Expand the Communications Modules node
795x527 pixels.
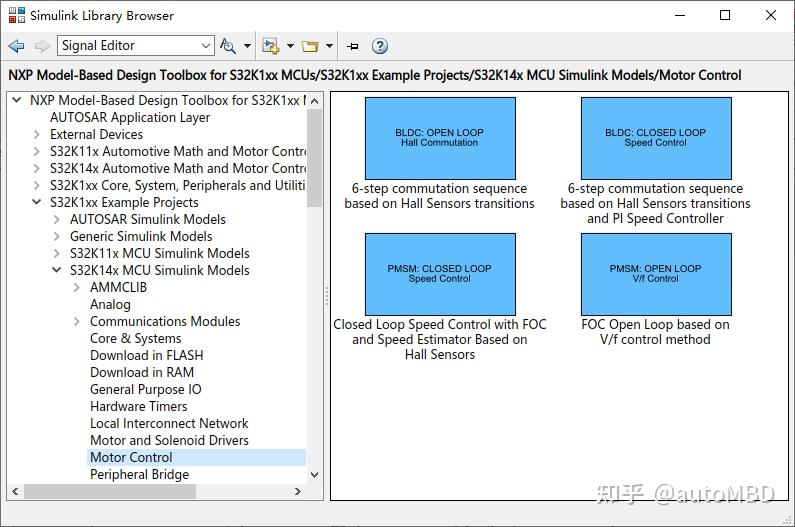click(77, 321)
